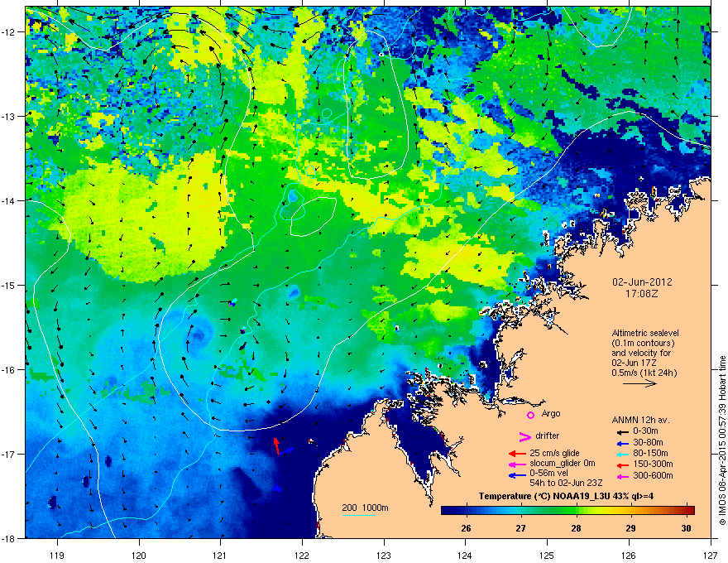Click the 'drifter' legend label
728x563 pixels.
point(548,435)
